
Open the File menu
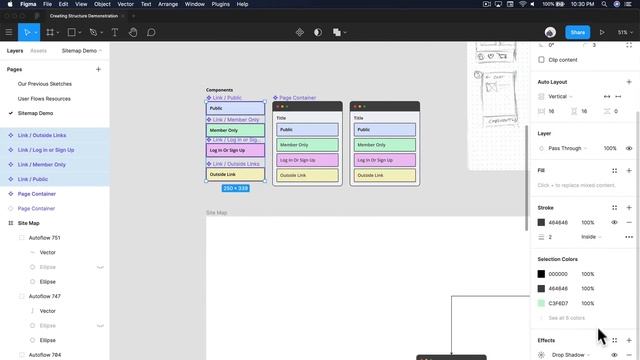(47, 4)
